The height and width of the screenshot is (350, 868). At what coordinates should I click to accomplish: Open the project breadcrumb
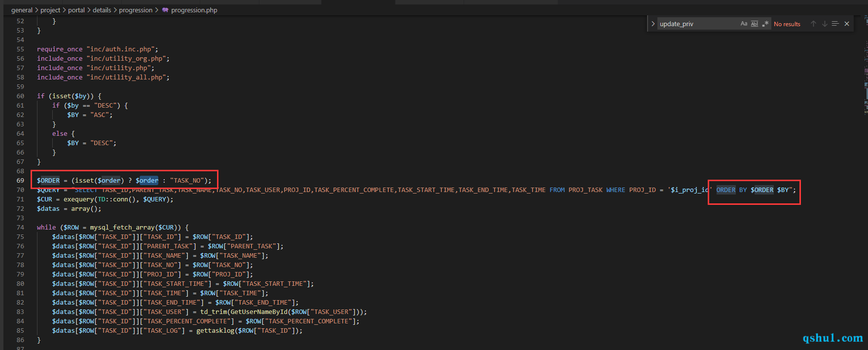[50, 10]
